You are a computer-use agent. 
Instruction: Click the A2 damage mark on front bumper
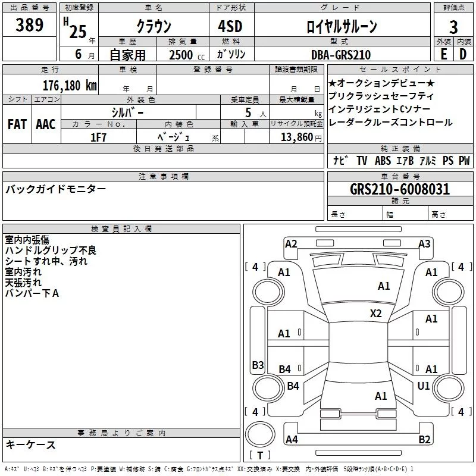(x=291, y=243)
